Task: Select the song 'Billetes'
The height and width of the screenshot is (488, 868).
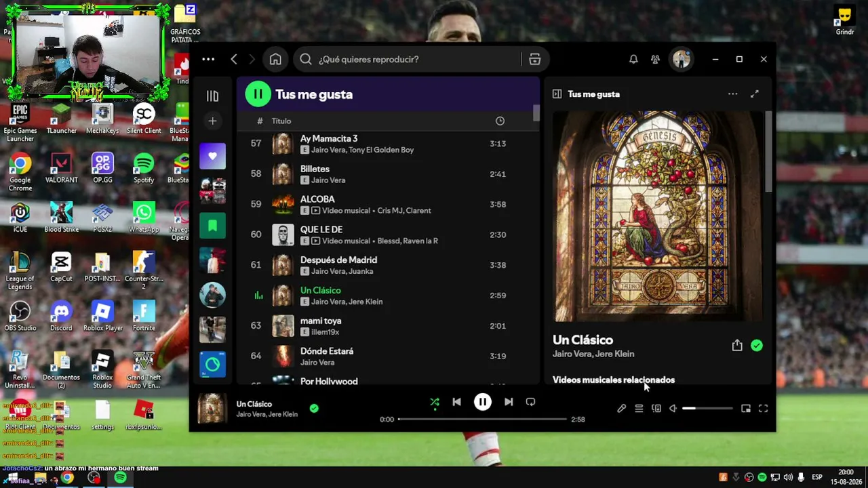Action: click(x=315, y=169)
